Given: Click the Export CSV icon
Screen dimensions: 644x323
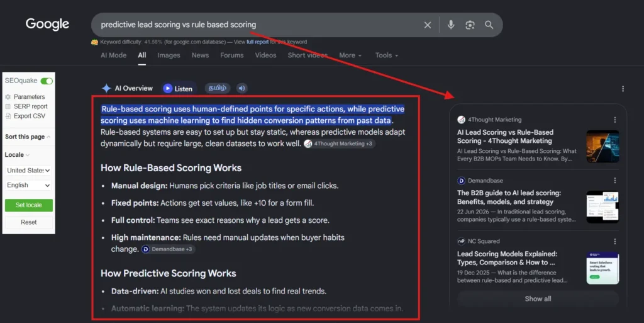Looking at the screenshot, I should click(8, 116).
